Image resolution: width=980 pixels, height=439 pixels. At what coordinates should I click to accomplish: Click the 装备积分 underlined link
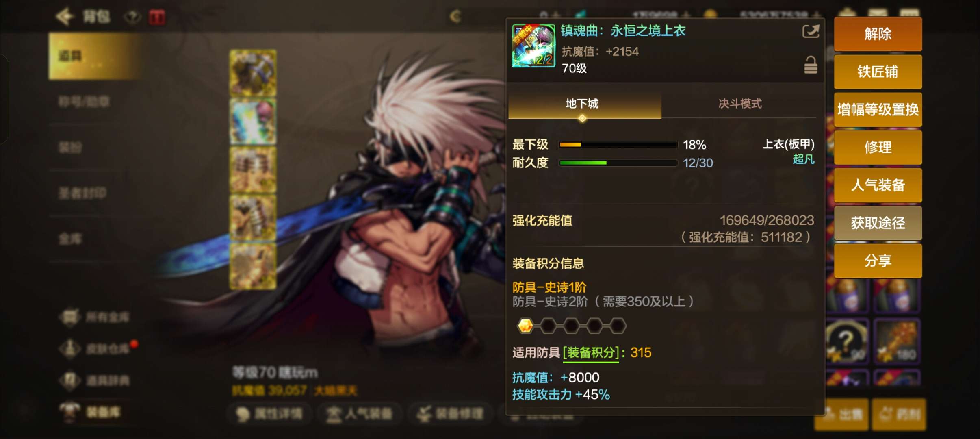[591, 353]
